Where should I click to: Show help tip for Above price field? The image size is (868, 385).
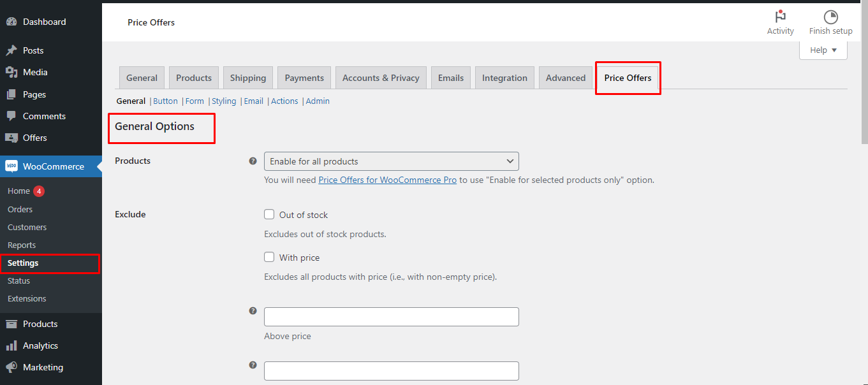253,311
